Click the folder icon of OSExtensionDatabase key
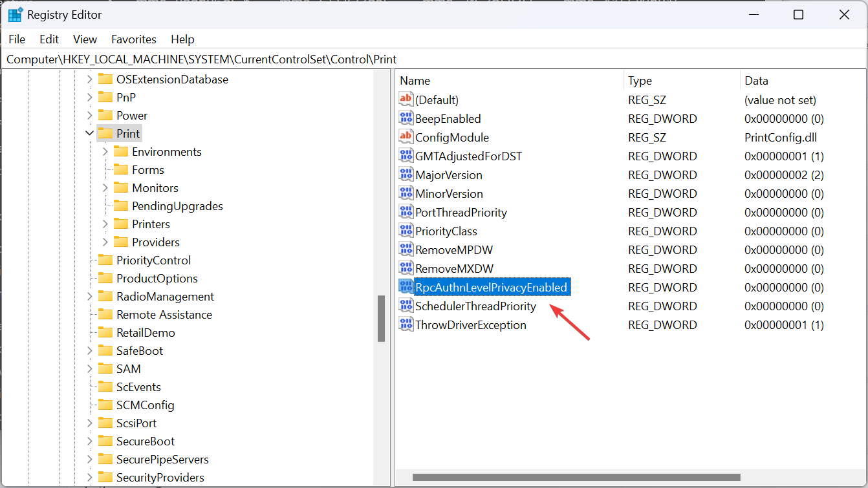The image size is (868, 488). 105,79
